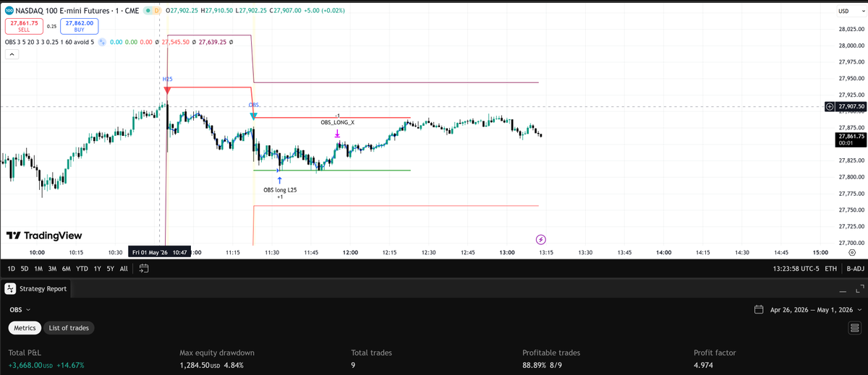Select the Strategy Report tab

click(35, 288)
